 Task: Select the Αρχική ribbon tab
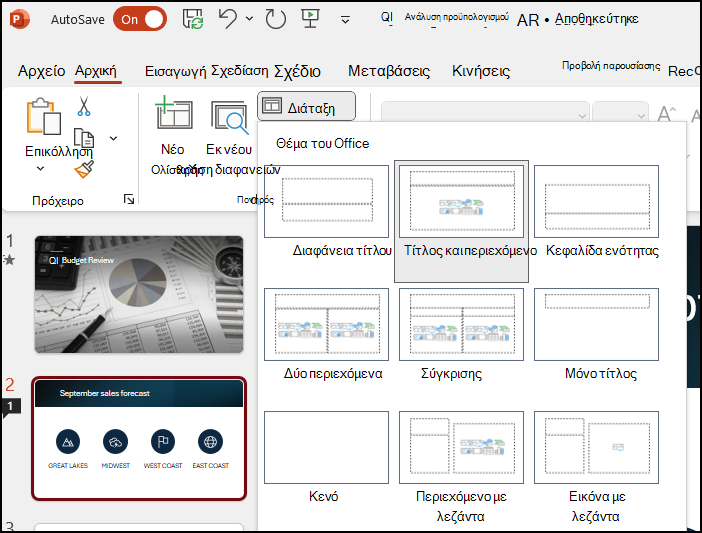(x=96, y=71)
